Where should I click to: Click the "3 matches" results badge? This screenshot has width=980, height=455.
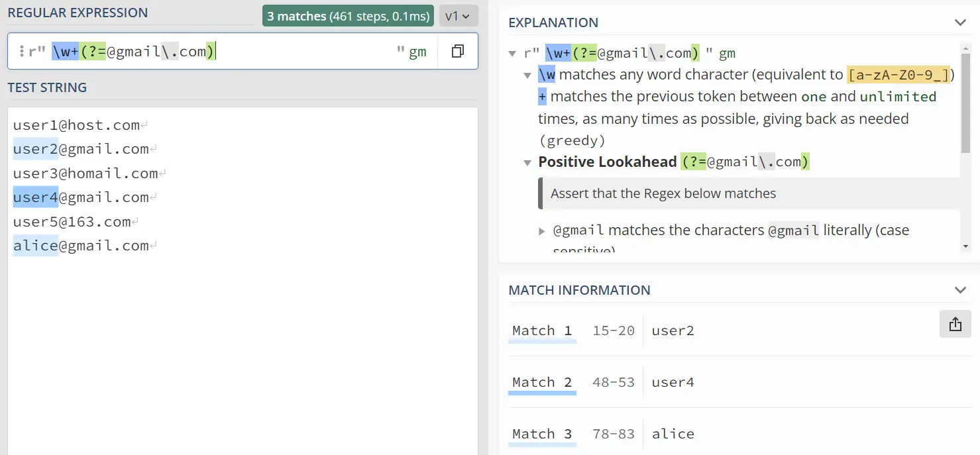[348, 16]
